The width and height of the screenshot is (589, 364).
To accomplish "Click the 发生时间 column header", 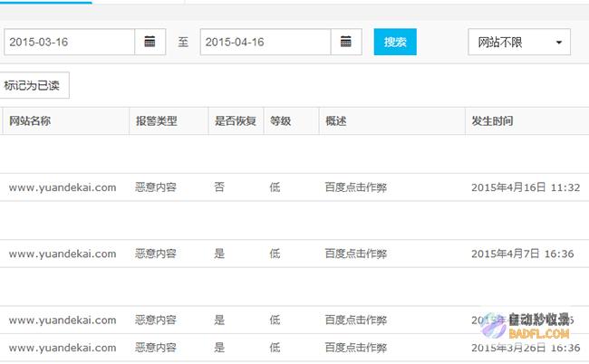I will (x=492, y=120).
